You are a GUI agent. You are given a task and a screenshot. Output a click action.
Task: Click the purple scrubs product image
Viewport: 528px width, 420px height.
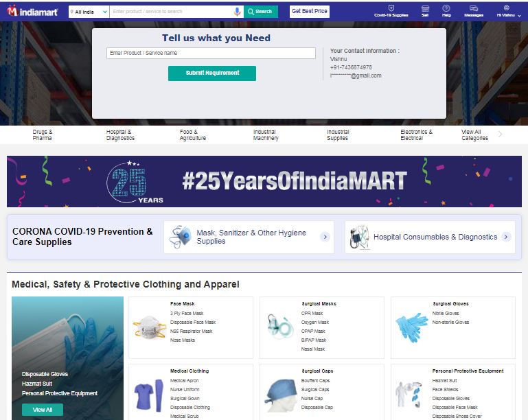click(x=148, y=395)
